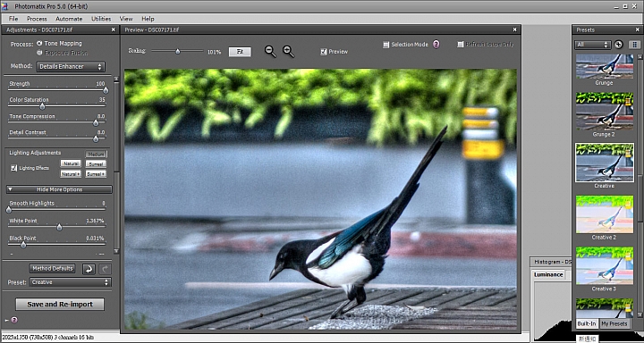Click the Save and Re-import button
This screenshot has width=644, height=343.
tap(60, 305)
